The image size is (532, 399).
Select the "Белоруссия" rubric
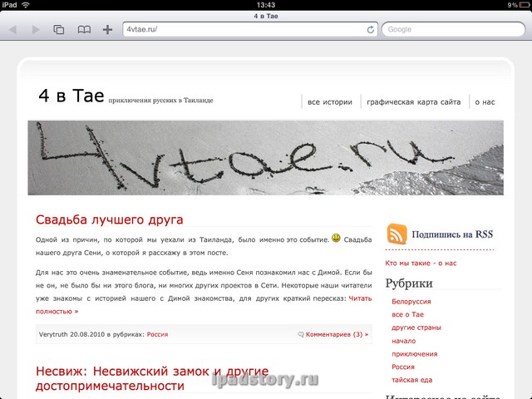pyautogui.click(x=411, y=302)
